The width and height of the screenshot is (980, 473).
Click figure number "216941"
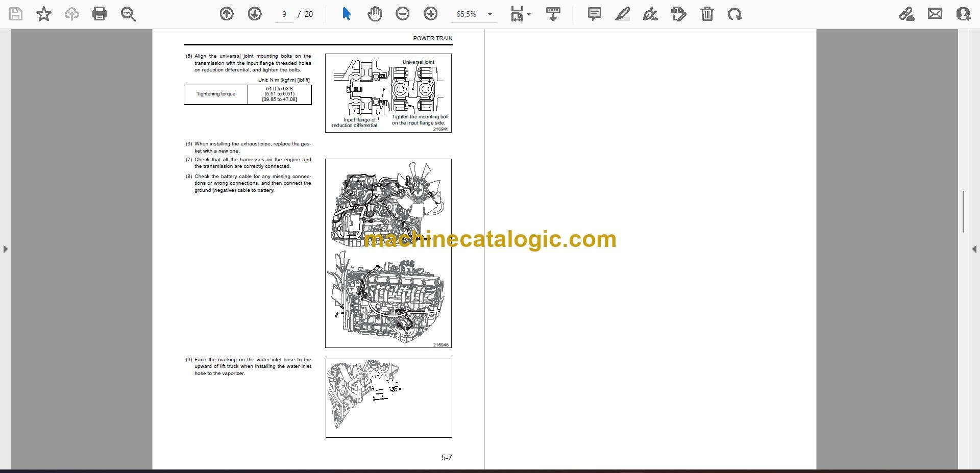tap(440, 129)
